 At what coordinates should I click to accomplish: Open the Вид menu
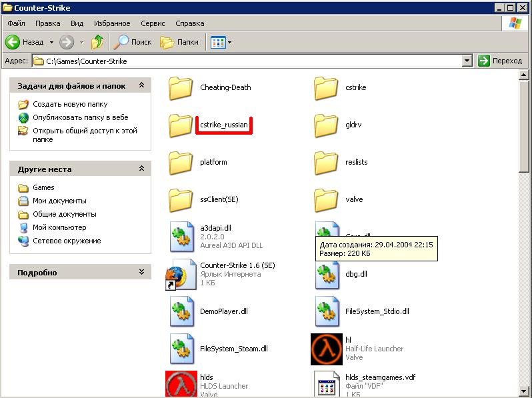(x=77, y=23)
